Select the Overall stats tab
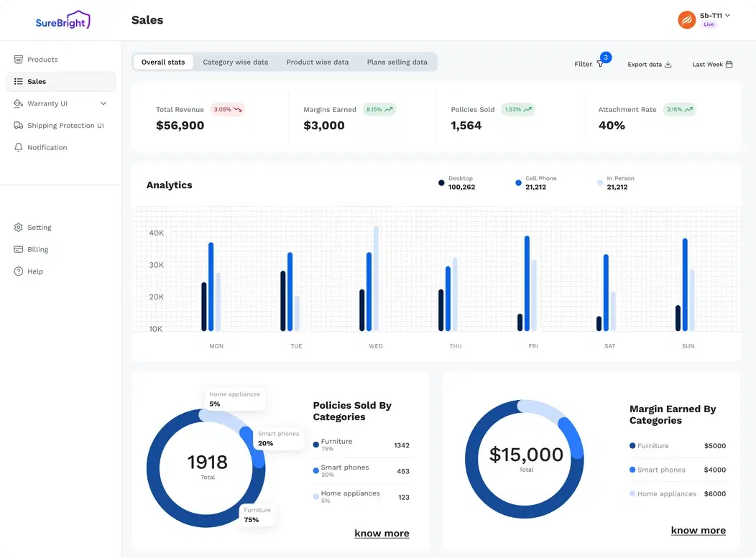 [x=163, y=62]
